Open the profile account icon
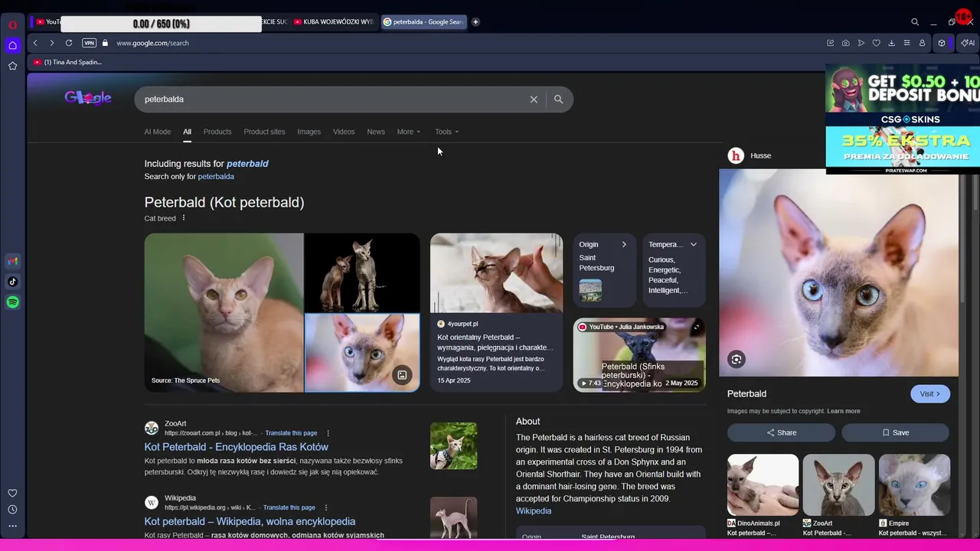 coord(922,43)
